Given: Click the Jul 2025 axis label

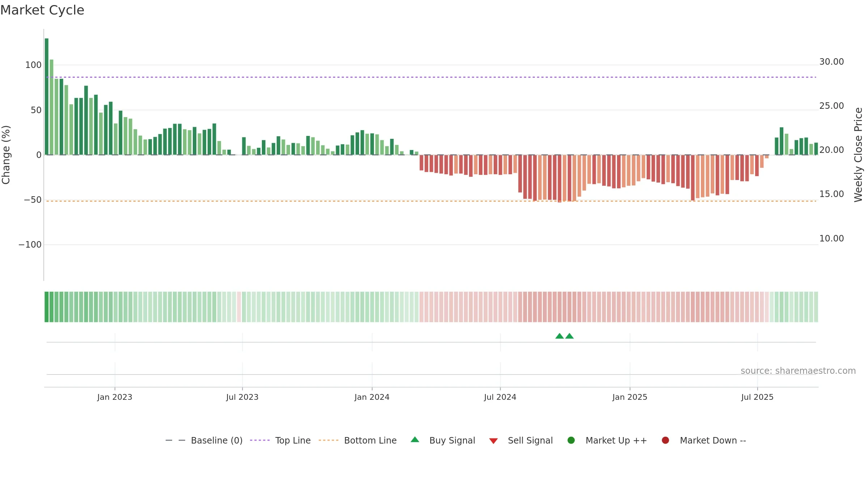Looking at the screenshot, I should (757, 397).
